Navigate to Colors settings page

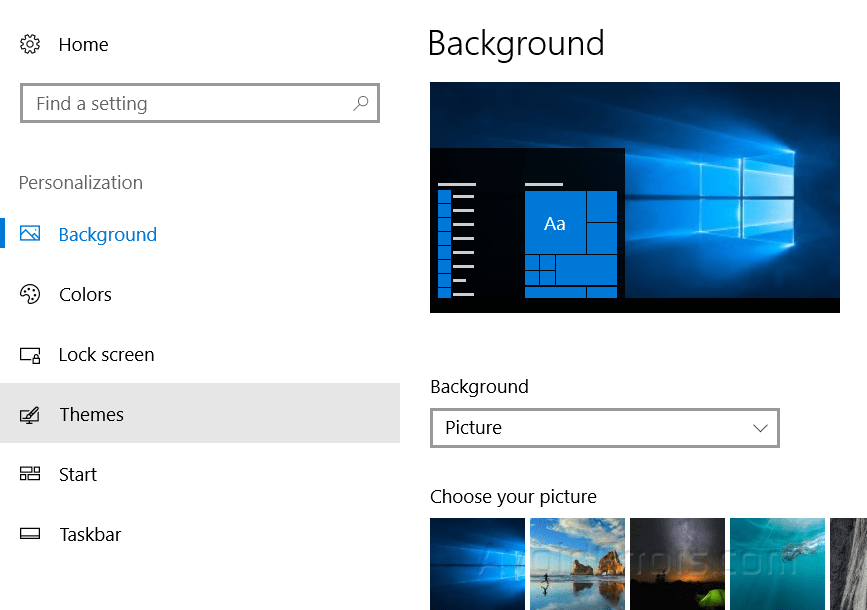pos(85,294)
